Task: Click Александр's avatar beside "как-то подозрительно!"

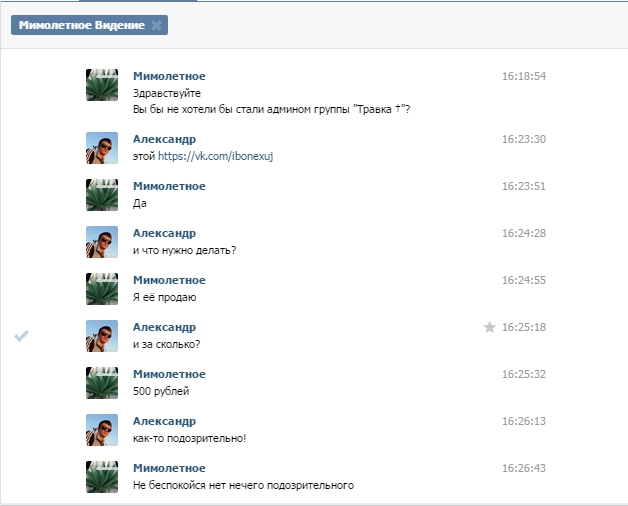Action: 102,430
